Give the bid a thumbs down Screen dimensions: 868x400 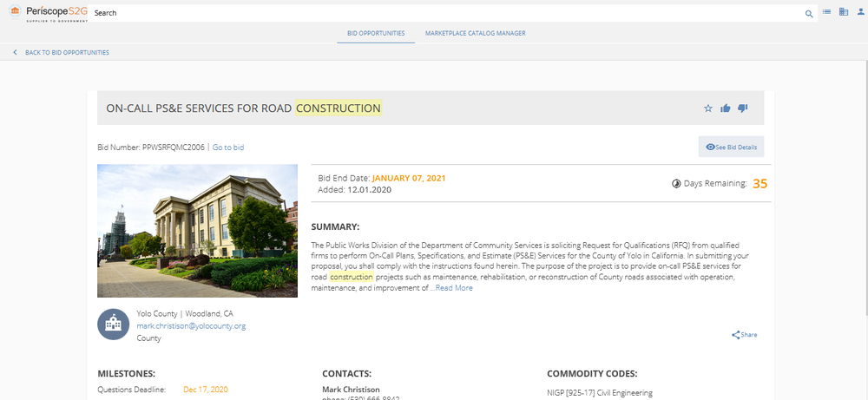pos(743,108)
